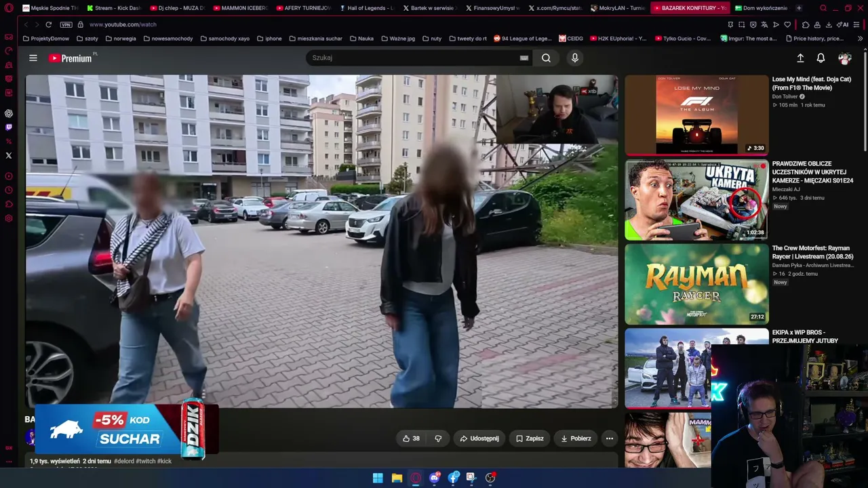
Task: Open YouTube notifications bell
Action: coord(821,58)
